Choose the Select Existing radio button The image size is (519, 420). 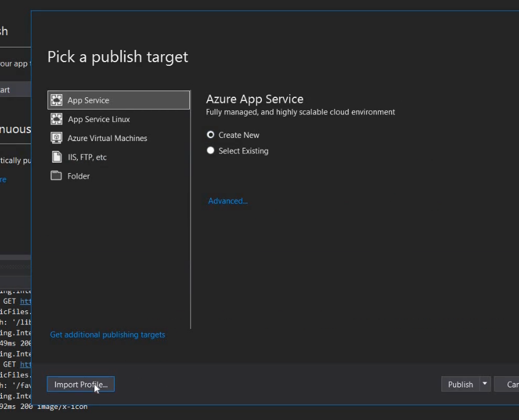tap(211, 151)
